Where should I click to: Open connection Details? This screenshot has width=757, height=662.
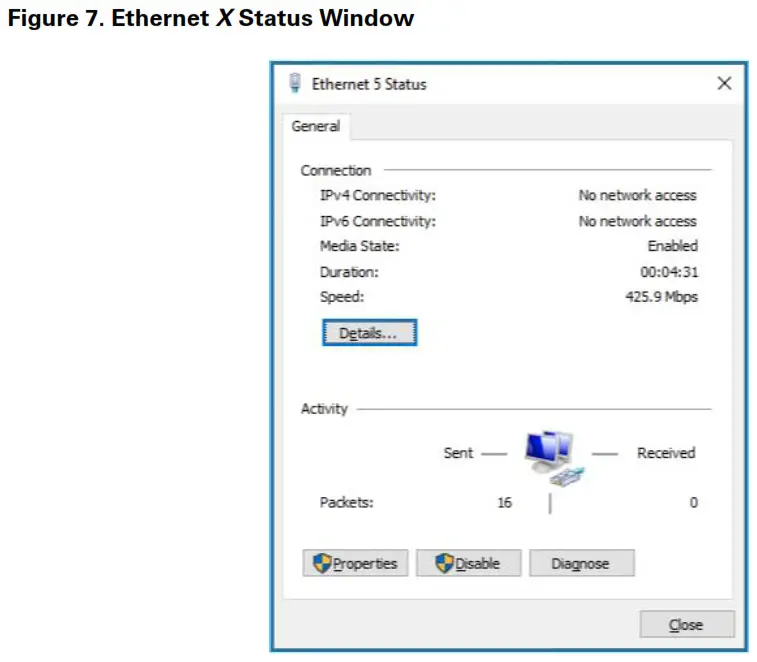point(369,333)
